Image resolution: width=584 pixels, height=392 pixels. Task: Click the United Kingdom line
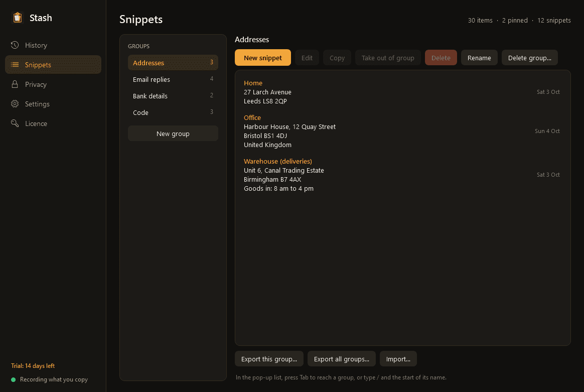pos(267,145)
